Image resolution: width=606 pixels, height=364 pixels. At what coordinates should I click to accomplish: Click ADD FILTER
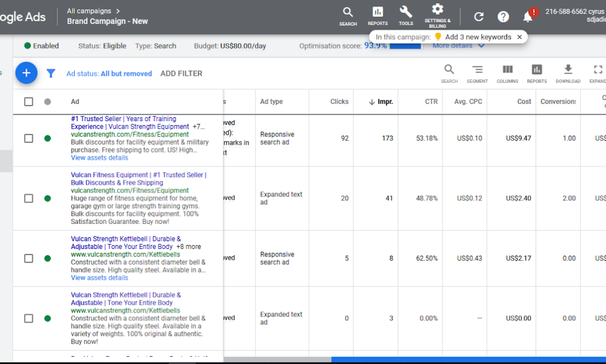tap(181, 73)
